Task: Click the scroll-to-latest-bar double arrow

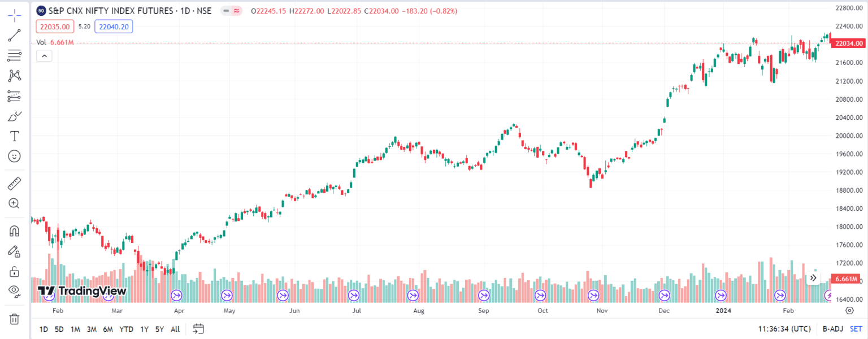Action: click(813, 277)
